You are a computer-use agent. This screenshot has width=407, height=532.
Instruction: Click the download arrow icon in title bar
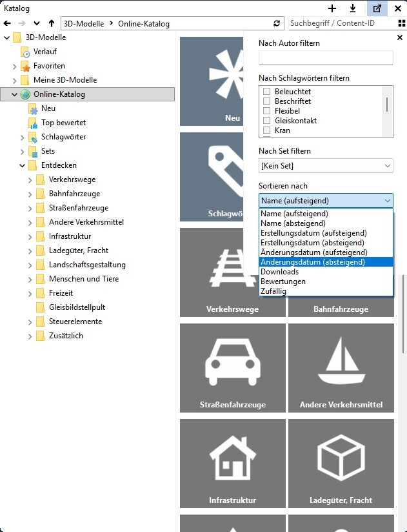click(353, 8)
